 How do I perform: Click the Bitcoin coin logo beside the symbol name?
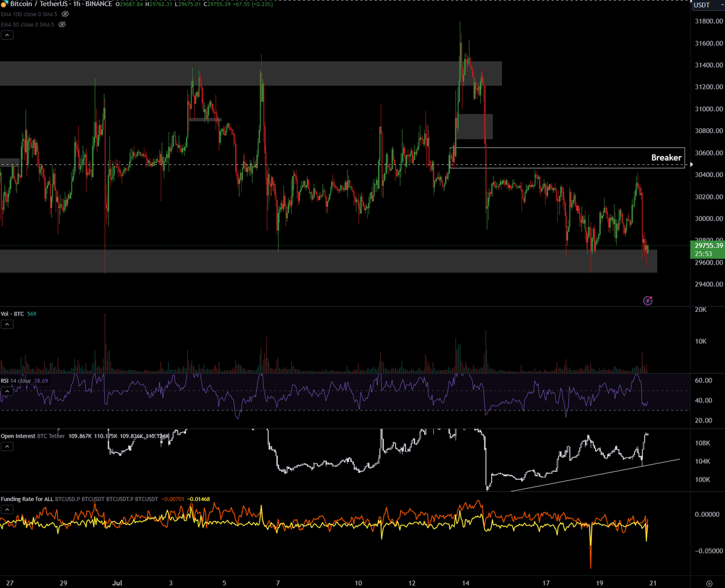click(x=5, y=3)
